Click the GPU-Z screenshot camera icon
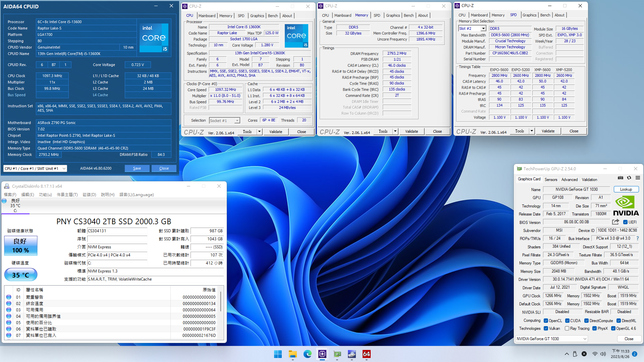 coord(621,178)
